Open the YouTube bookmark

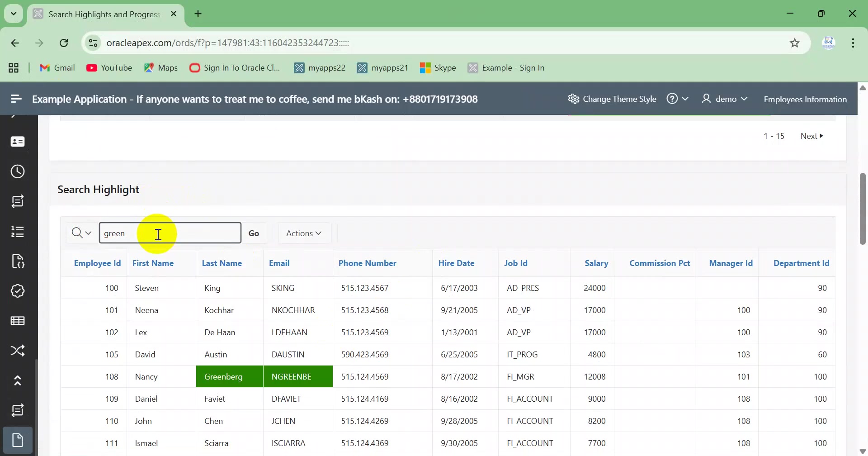[x=109, y=68]
